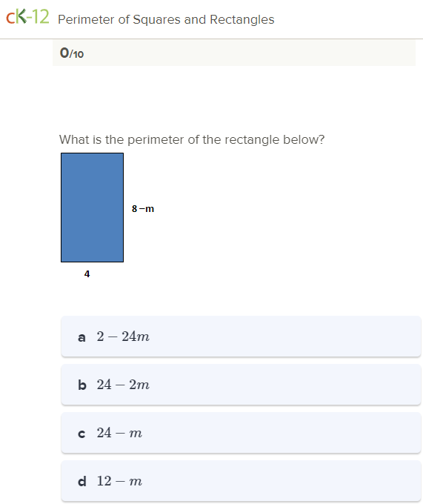Click the 4 width label under rectangle
This screenshot has height=504, width=423.
[87, 273]
